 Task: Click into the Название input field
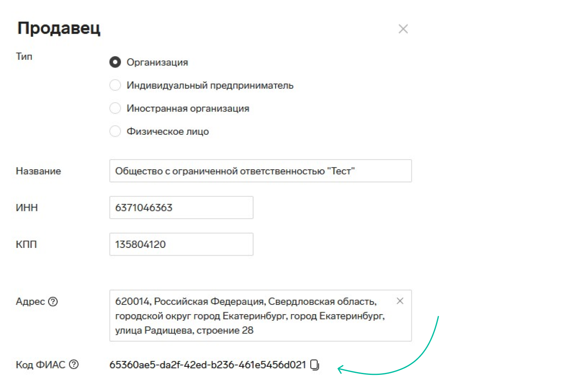click(x=260, y=171)
